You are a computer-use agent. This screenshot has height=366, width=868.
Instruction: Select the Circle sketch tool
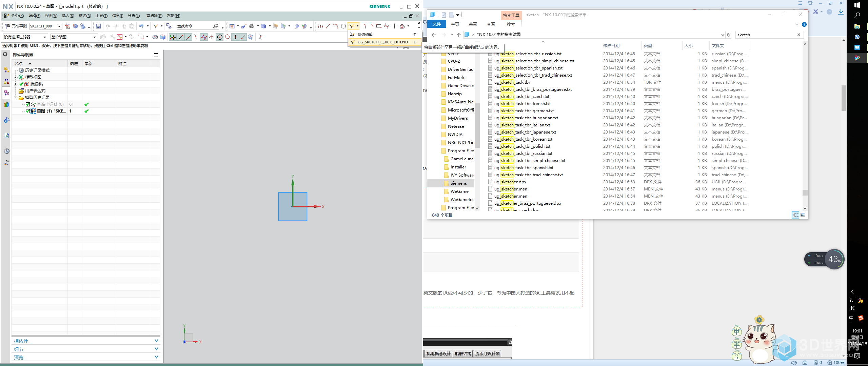pos(343,26)
